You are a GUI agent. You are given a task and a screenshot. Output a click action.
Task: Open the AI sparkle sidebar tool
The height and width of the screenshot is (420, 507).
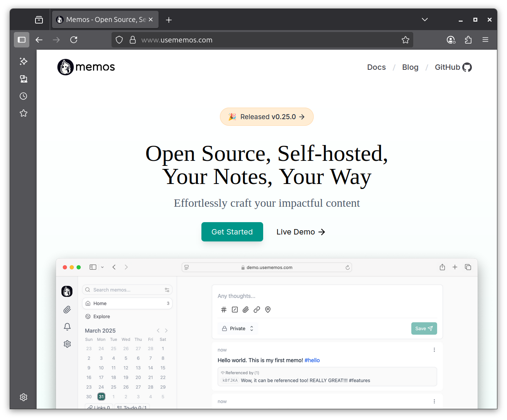(24, 61)
